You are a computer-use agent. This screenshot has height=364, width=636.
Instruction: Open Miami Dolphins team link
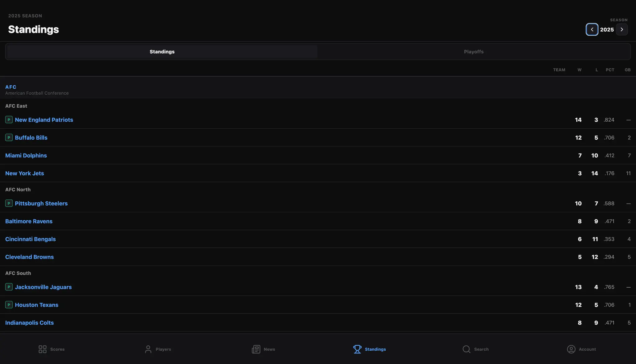pos(26,155)
